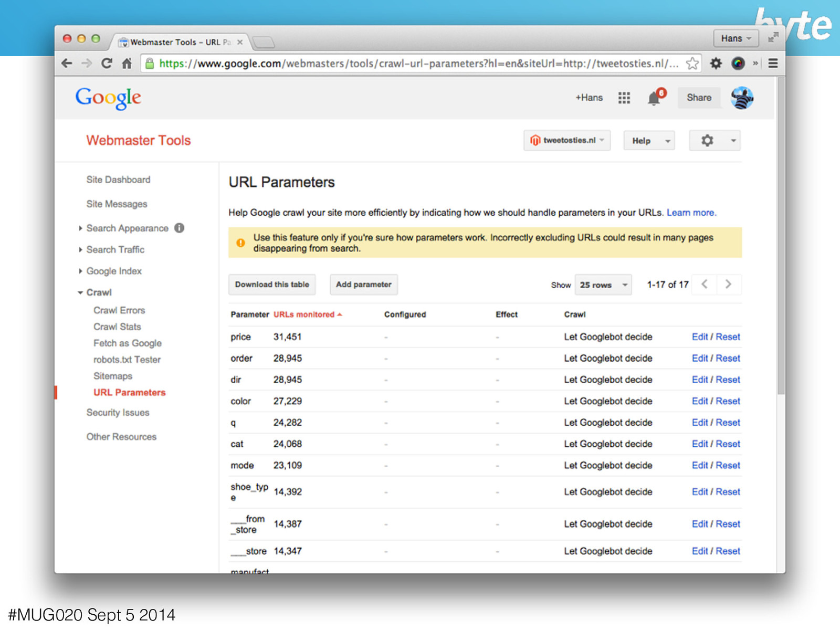Screen dimensions: 840x630
Task: Click the +Hans link
Action: pyautogui.click(x=589, y=98)
